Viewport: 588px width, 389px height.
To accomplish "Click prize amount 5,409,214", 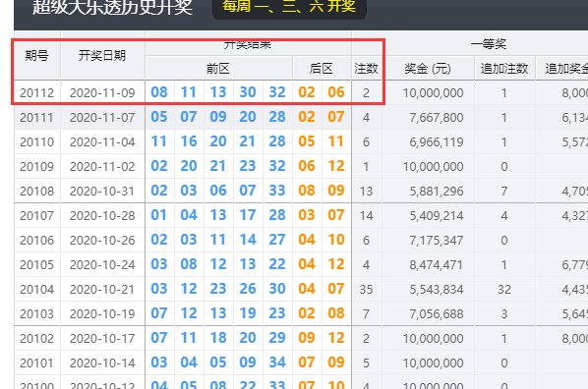I will coord(437,216).
